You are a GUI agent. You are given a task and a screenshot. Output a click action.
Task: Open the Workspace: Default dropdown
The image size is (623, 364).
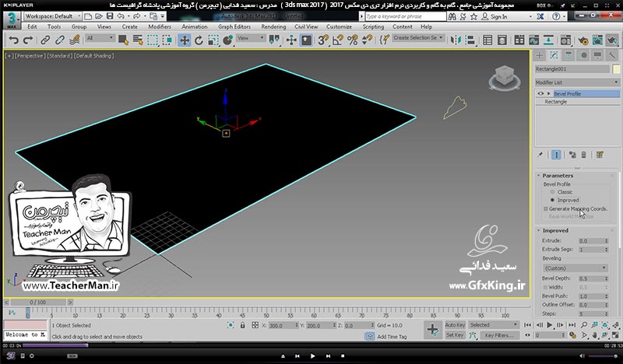52,16
